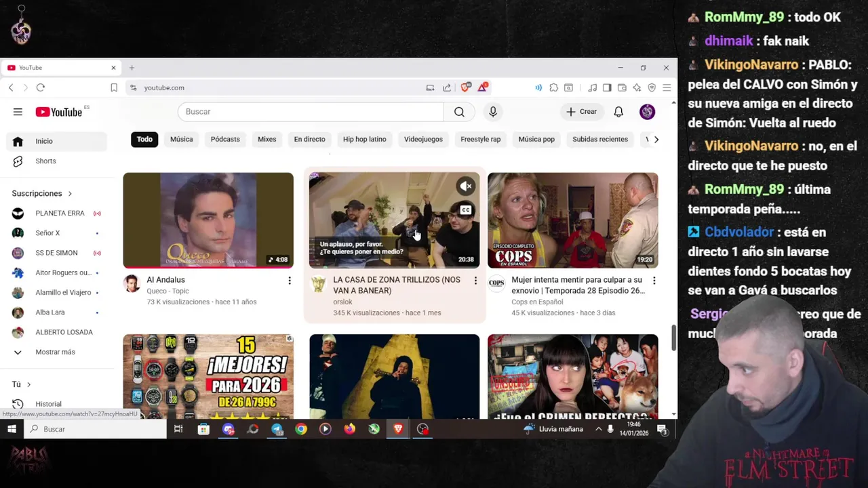The height and width of the screenshot is (488, 868).
Task: Go to Inicio in the sidebar
Action: 57,141
